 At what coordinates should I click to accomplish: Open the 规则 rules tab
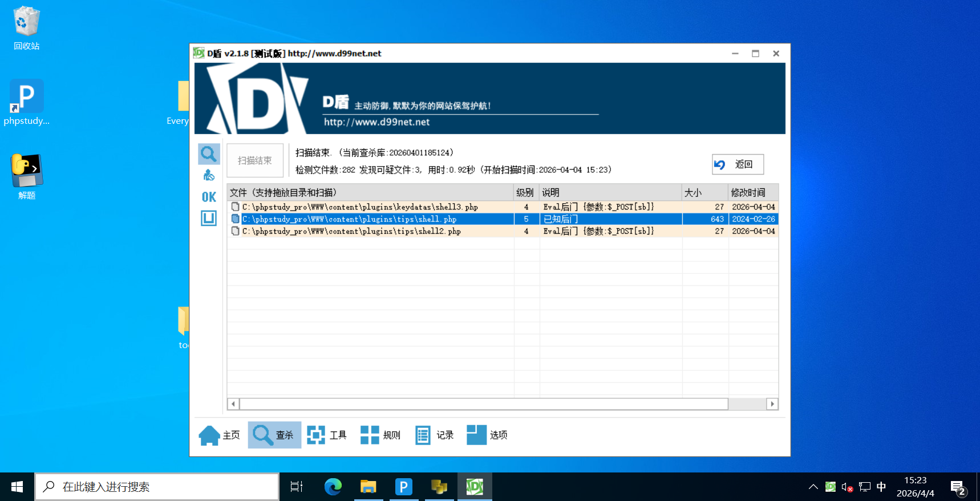(380, 435)
